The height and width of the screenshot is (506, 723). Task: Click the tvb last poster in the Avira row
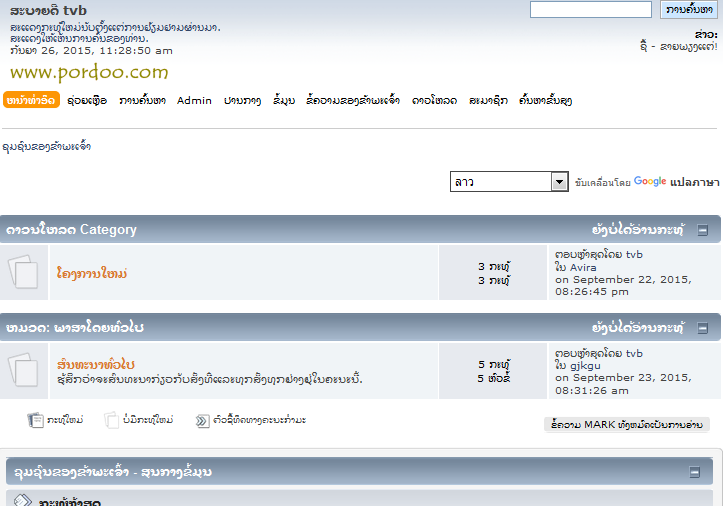click(634, 255)
